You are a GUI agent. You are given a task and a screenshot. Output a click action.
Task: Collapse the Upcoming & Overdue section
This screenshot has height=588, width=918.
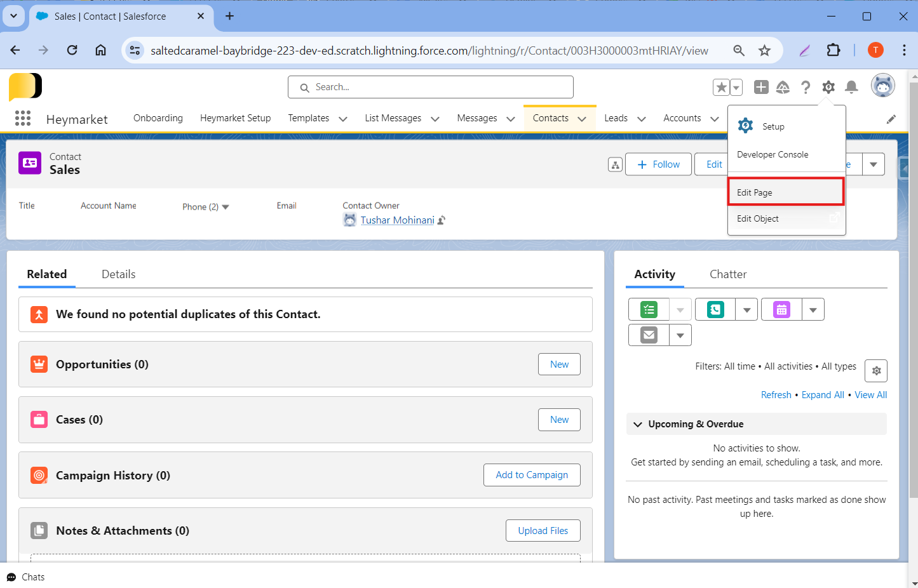tap(638, 424)
